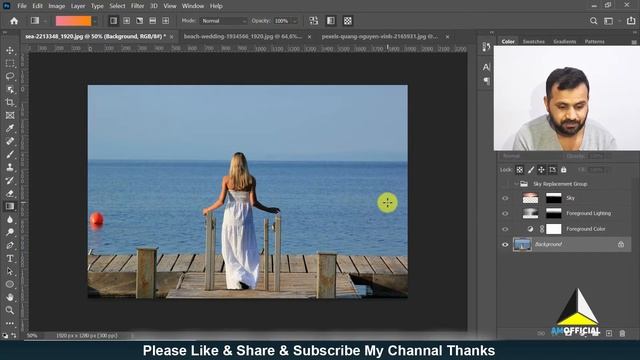Collapse the Sky Replacement Group
The height and width of the screenshot is (360, 640).
tap(516, 184)
